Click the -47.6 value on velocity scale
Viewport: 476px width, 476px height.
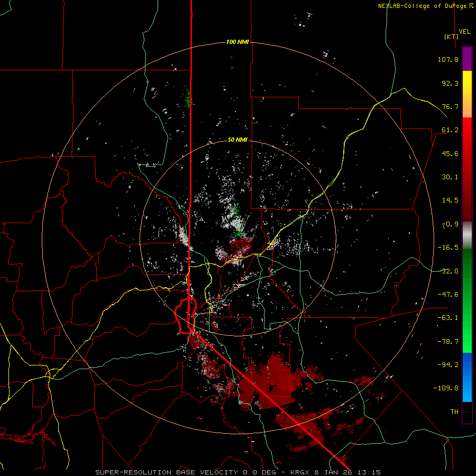448,295
